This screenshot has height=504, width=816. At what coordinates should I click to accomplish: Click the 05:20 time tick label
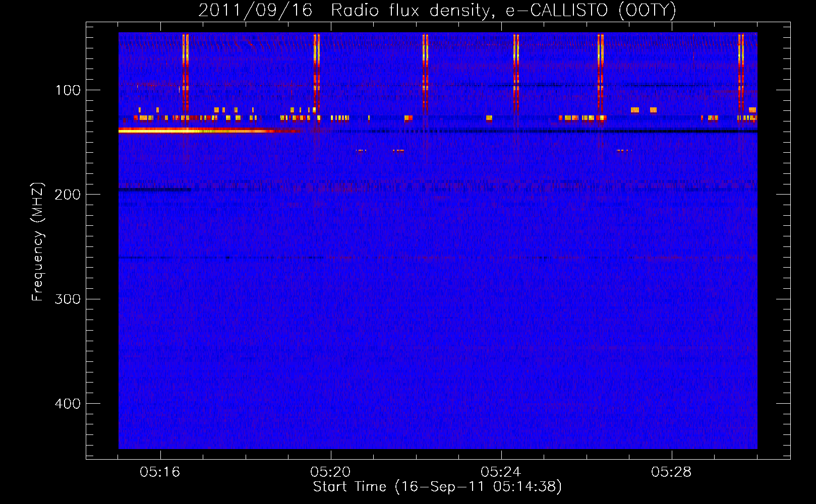[x=330, y=472]
